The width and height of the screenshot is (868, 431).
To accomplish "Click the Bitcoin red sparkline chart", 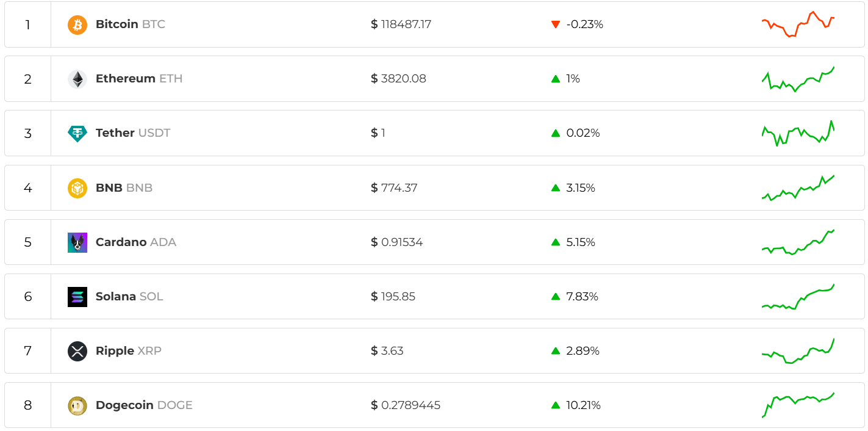I will (798, 24).
